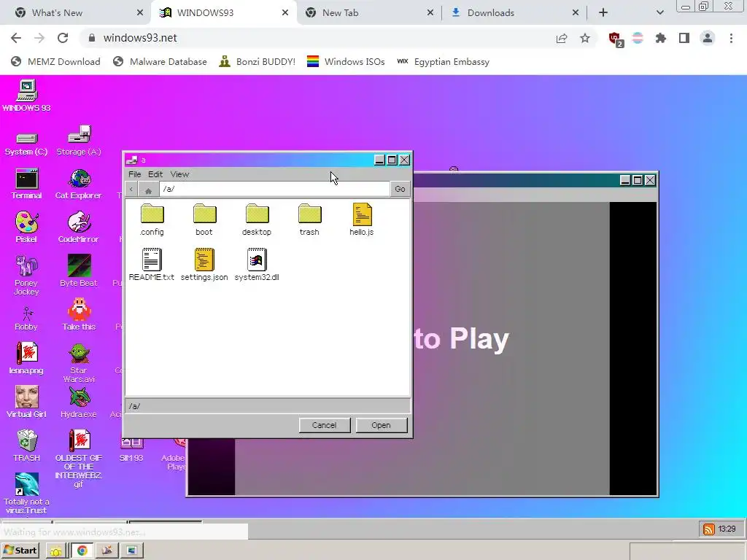Open the Edit menu in file dialog
Viewport: 747px width, 560px height.
(x=155, y=174)
